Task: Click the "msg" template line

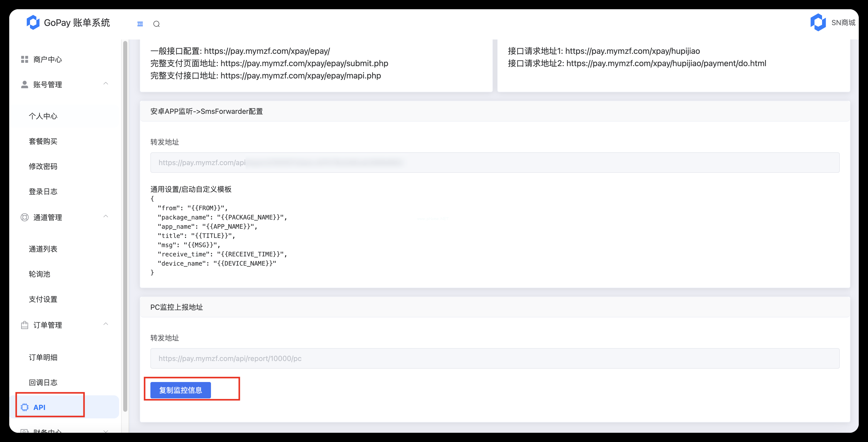Action: tap(189, 245)
